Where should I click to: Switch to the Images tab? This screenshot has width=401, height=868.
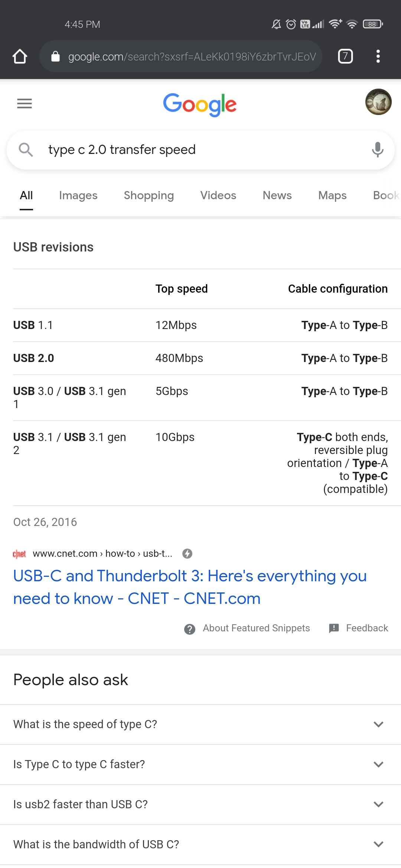click(78, 195)
